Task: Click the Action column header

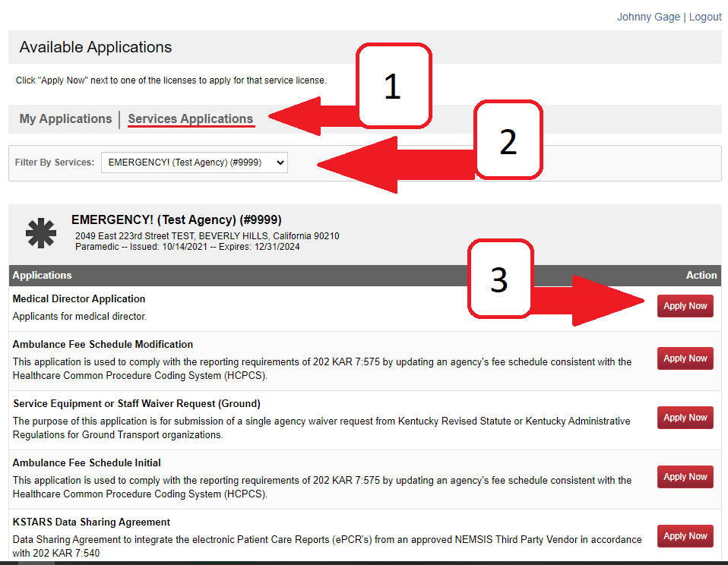Action: tap(701, 275)
